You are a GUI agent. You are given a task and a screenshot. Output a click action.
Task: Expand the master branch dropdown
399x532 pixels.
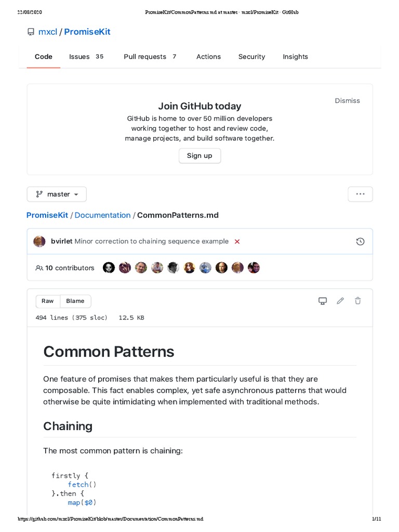pos(57,194)
